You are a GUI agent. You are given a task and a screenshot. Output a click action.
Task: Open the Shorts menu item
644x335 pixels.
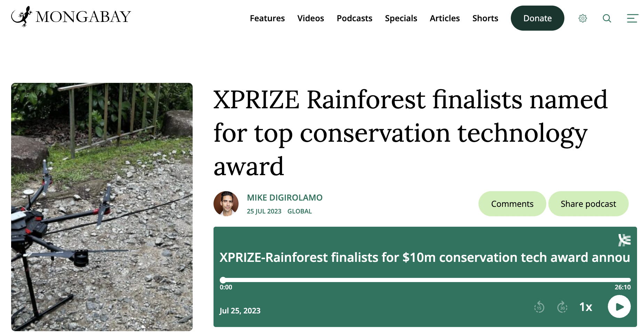click(x=485, y=18)
